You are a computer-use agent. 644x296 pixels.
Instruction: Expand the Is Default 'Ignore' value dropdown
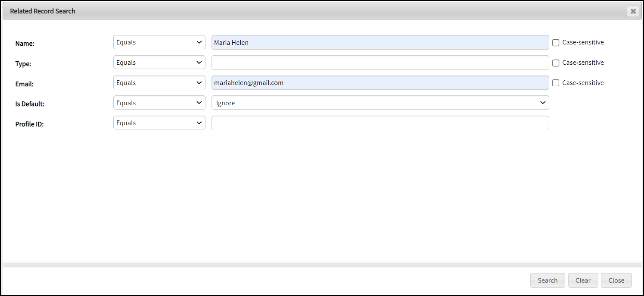click(x=380, y=103)
